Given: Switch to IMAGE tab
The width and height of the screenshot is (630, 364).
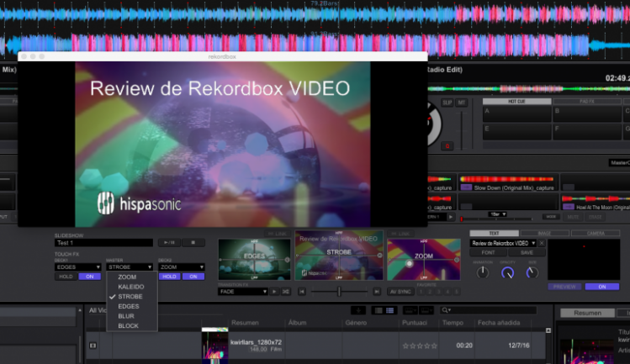Looking at the screenshot, I should point(545,233).
